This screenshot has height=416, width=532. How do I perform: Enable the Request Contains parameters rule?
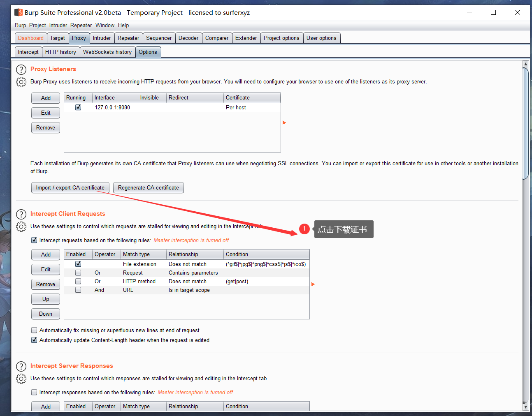pos(78,273)
